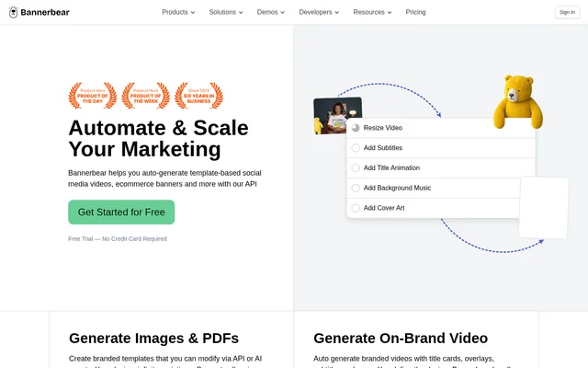The height and width of the screenshot is (368, 588).
Task: Click the Bannerbear brand name text
Action: point(45,12)
